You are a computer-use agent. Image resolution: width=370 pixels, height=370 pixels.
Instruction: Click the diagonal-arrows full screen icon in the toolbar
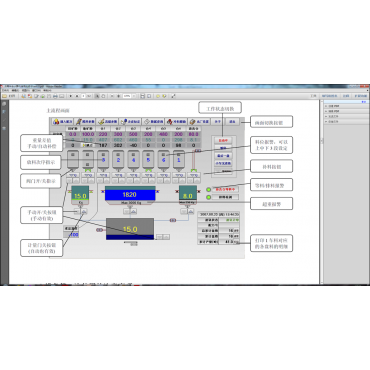pyautogui.click(x=173, y=96)
